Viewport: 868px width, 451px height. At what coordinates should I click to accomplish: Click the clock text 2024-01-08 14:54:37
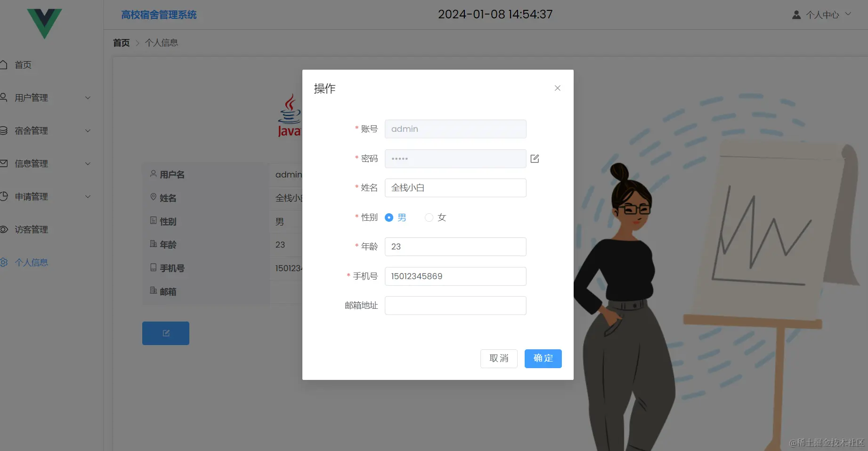click(x=495, y=15)
